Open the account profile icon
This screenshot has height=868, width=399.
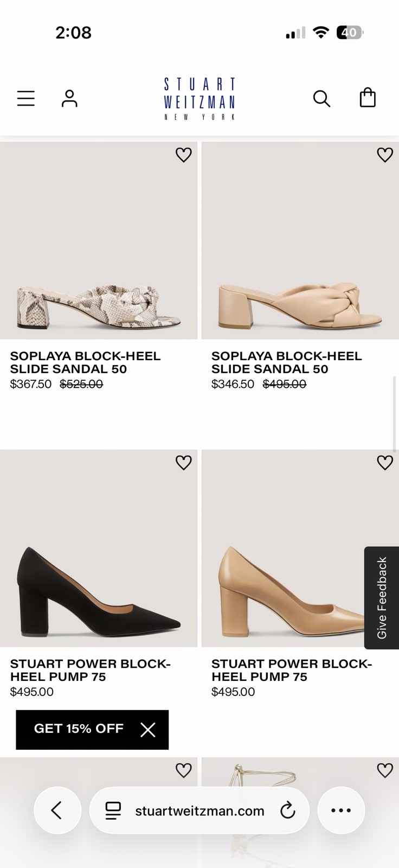point(69,98)
